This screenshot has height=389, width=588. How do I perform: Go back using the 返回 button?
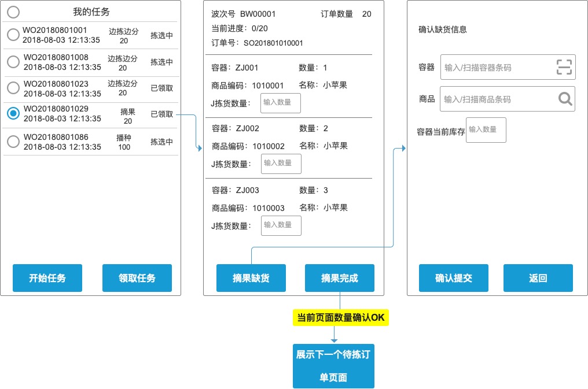pos(538,278)
